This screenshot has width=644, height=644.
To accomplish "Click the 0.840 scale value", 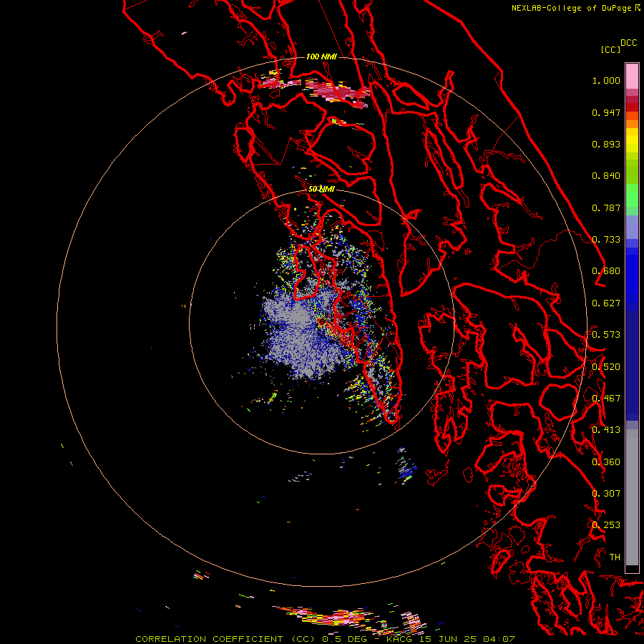I will pyautogui.click(x=606, y=176).
